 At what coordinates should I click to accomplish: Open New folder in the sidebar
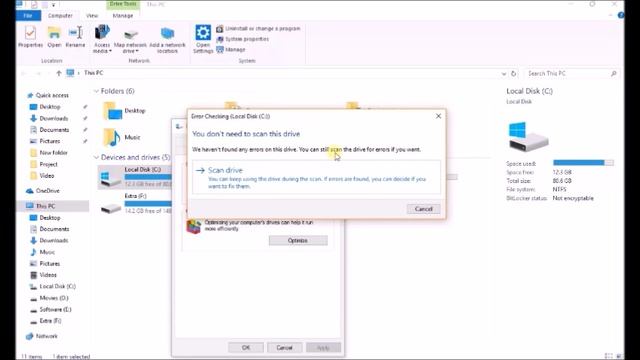click(x=49, y=153)
